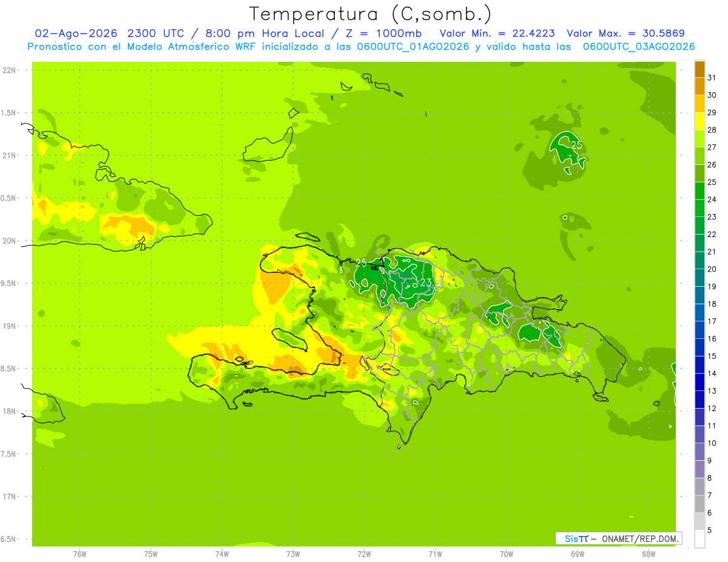
Task: Click the '73W' longitude axis label
Action: (x=293, y=554)
